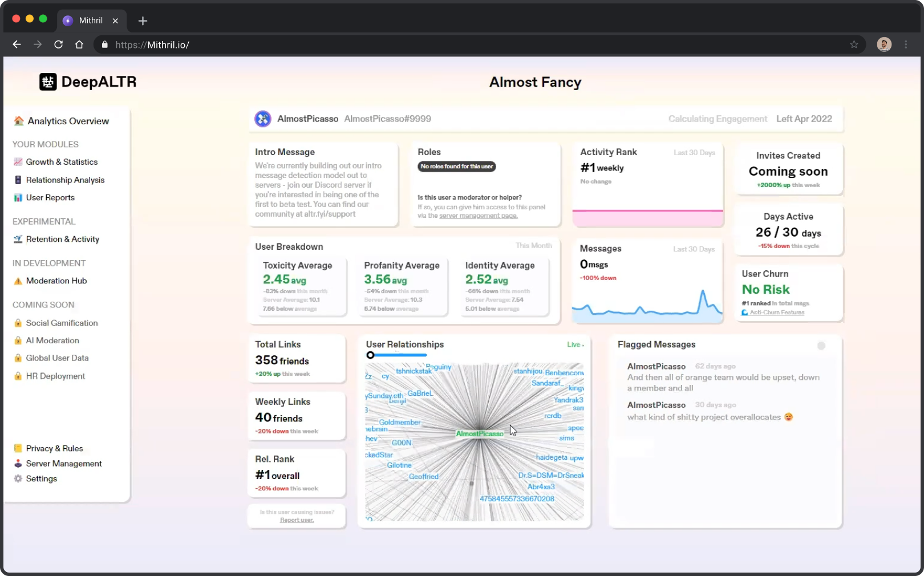The image size is (924, 576).
Task: Click the Rel. Rank #1 overall value
Action: point(277,475)
